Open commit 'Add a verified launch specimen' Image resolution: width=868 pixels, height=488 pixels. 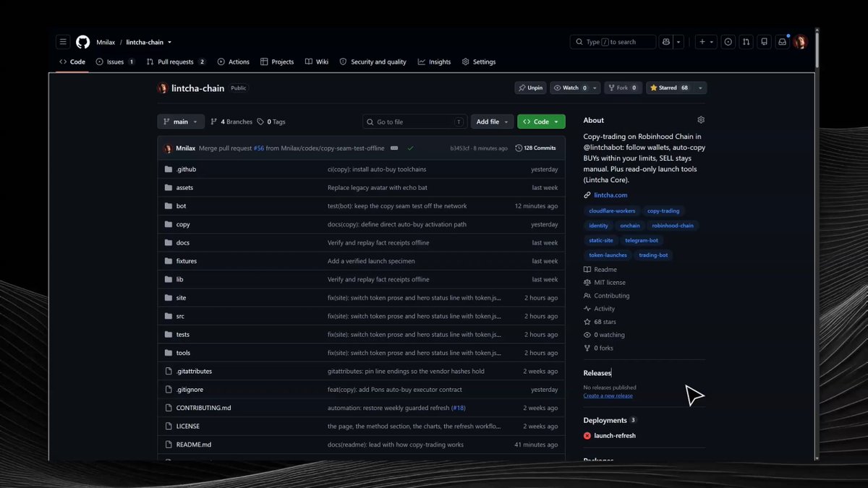(x=371, y=261)
